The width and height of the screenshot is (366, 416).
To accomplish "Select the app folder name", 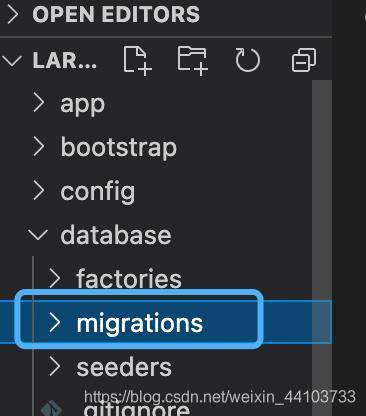I will 83,105.
